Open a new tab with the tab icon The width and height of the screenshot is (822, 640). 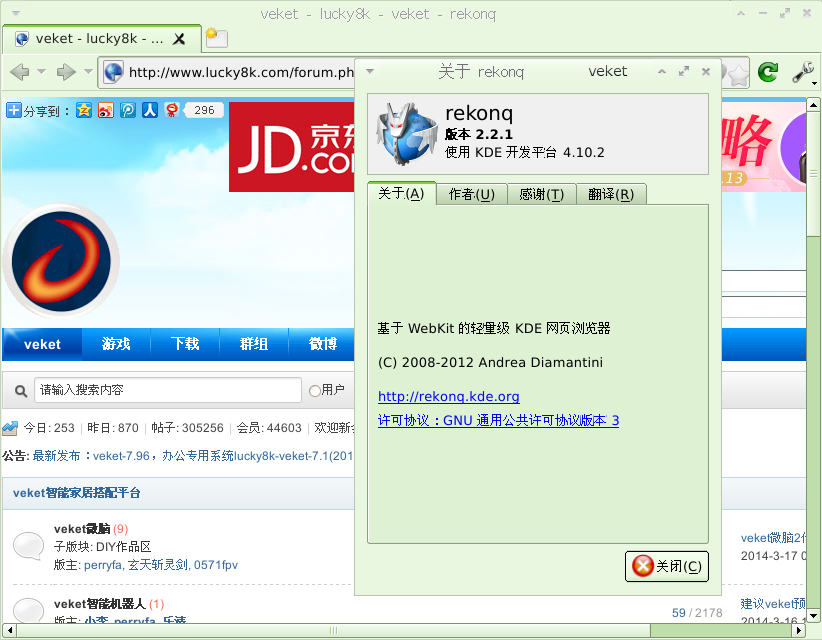click(217, 38)
